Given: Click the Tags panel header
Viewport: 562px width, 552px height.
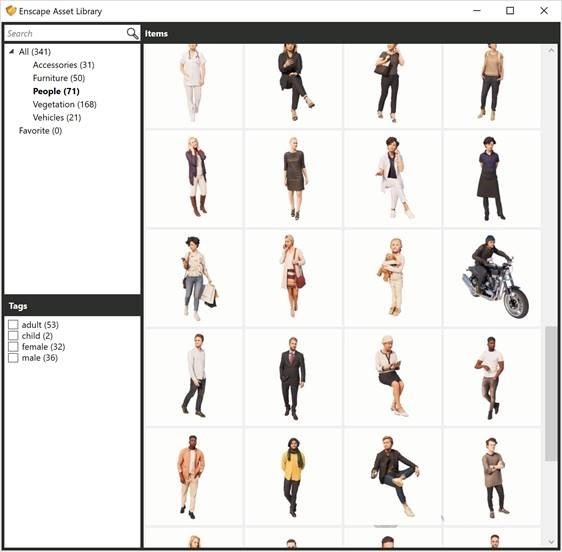Looking at the screenshot, I should pos(72,306).
